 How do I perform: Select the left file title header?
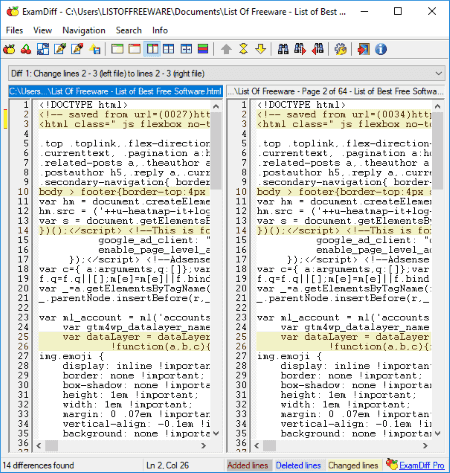[x=115, y=91]
